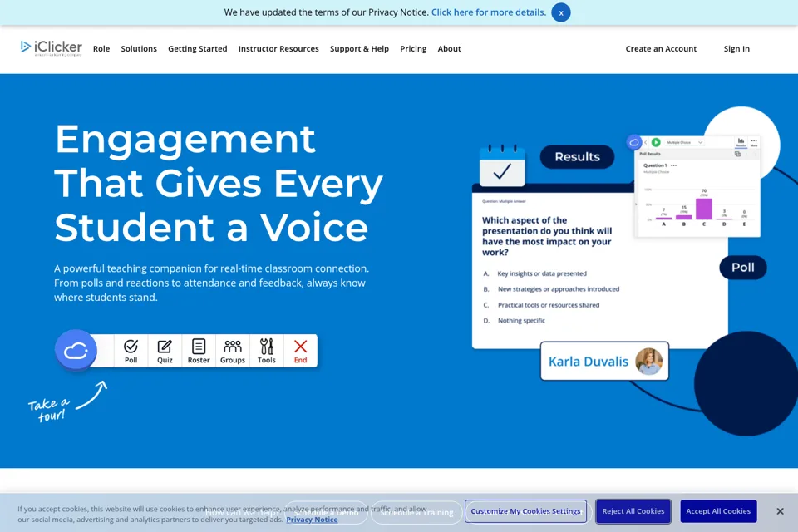
Task: Click the blue cloud tour button
Action: [76, 350]
